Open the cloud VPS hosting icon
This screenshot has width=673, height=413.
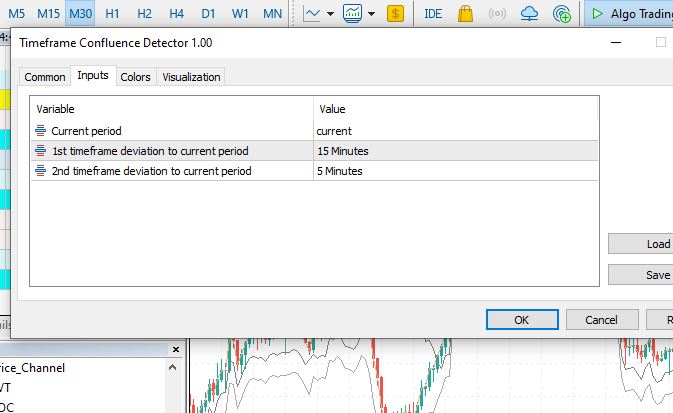(x=529, y=14)
